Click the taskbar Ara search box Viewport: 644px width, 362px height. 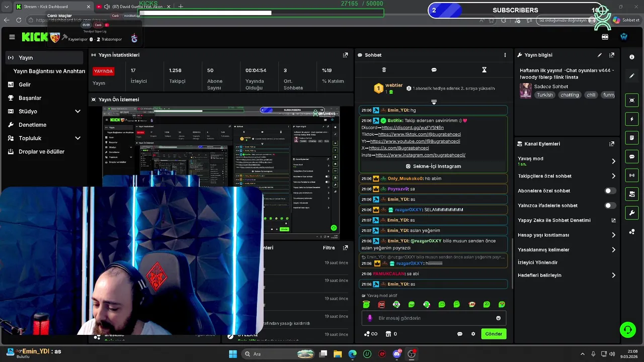click(277, 354)
